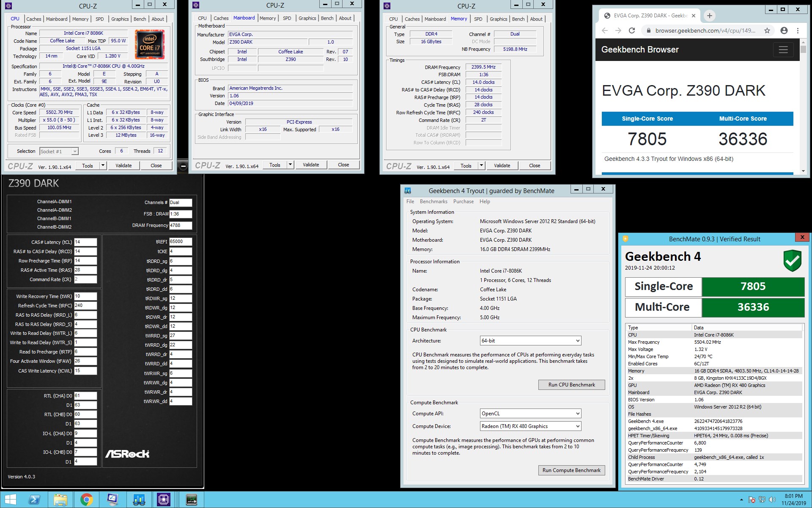
Task: Close the BenchMate Verified Result window
Action: pyautogui.click(x=802, y=237)
